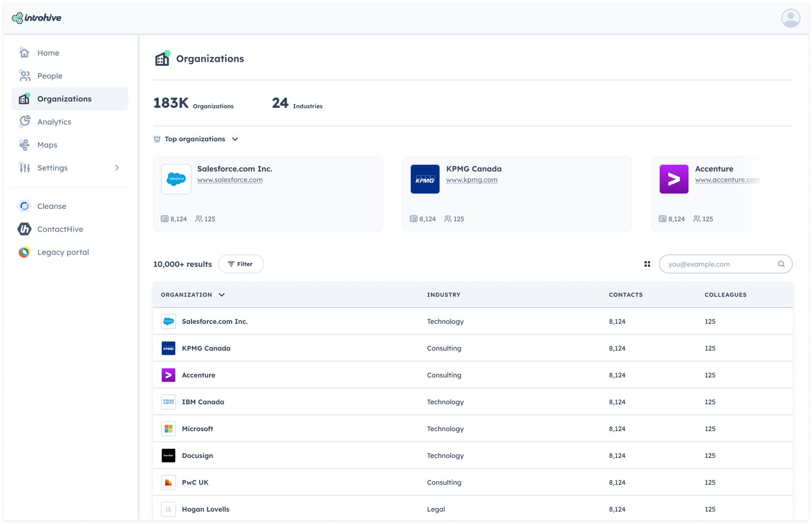Screen dimensions: 812x525
Task: Click the Organizations page header building icon
Action: click(163, 58)
